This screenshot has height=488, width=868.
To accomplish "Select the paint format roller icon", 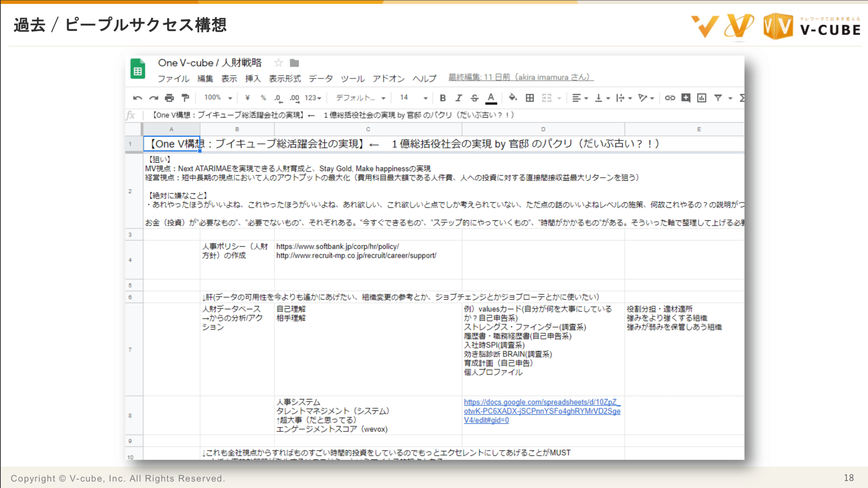I will (x=186, y=98).
